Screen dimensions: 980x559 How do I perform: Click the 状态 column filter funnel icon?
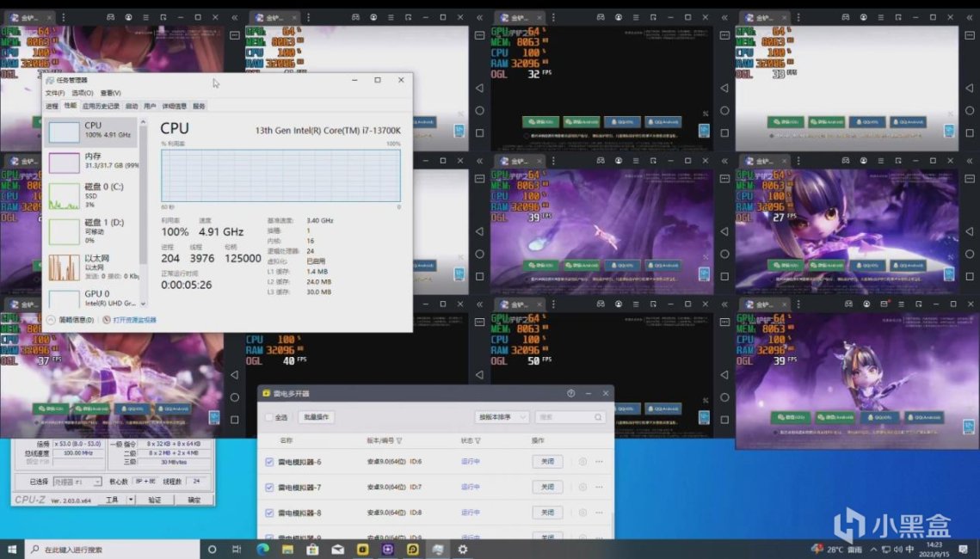tap(478, 441)
